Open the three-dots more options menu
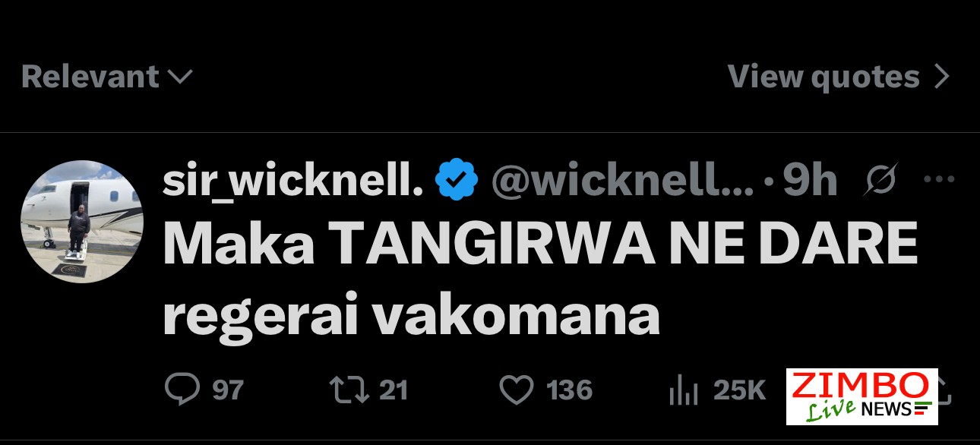This screenshot has height=445, width=980. point(937,180)
